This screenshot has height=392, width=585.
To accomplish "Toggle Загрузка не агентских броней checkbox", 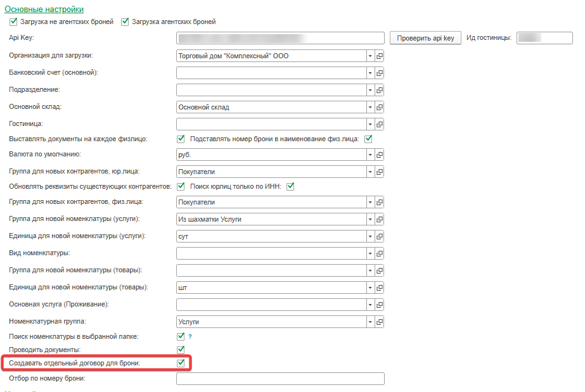I will point(14,22).
